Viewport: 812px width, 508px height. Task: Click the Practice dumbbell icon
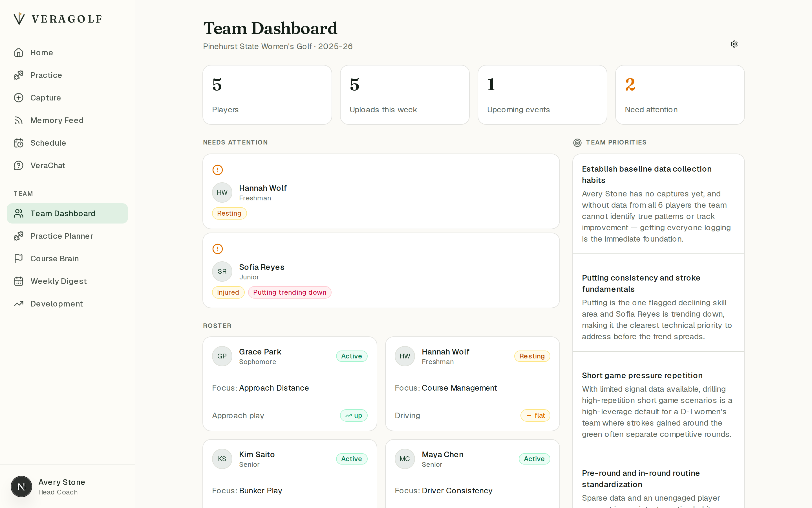pyautogui.click(x=19, y=75)
